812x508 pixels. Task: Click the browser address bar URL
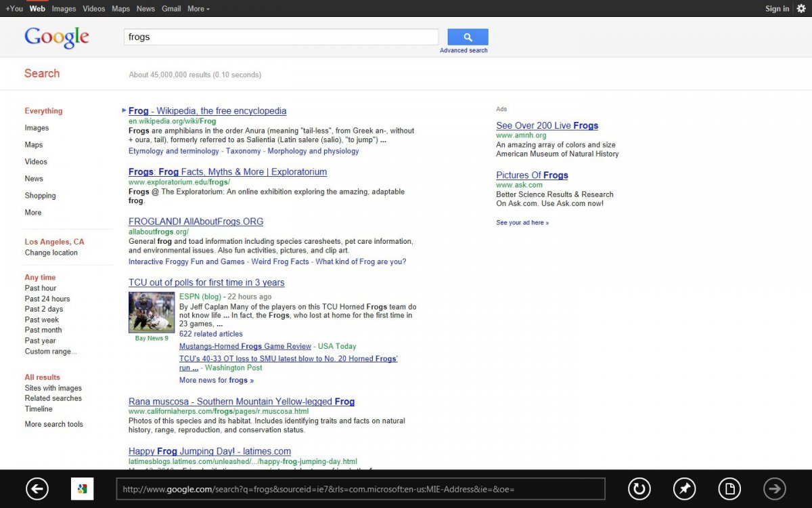click(361, 489)
